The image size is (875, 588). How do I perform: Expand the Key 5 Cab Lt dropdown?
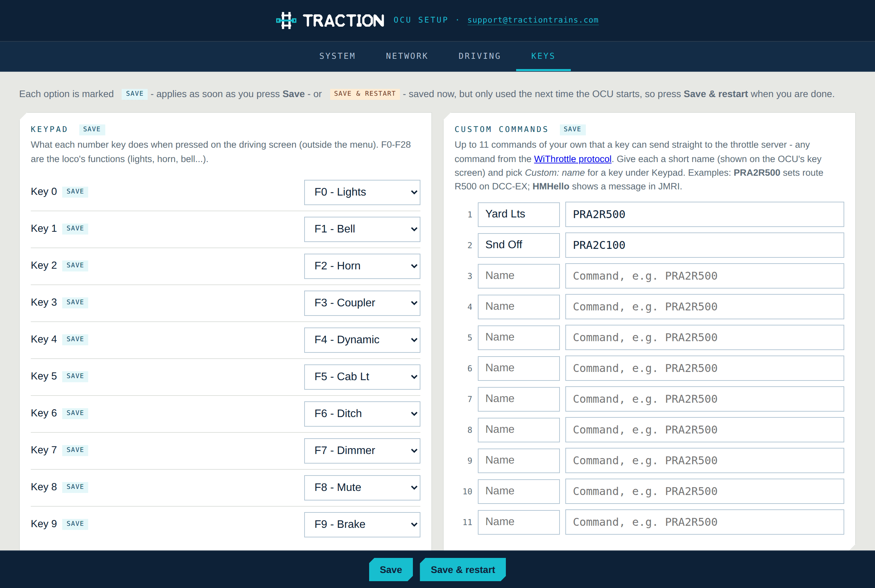(x=362, y=377)
